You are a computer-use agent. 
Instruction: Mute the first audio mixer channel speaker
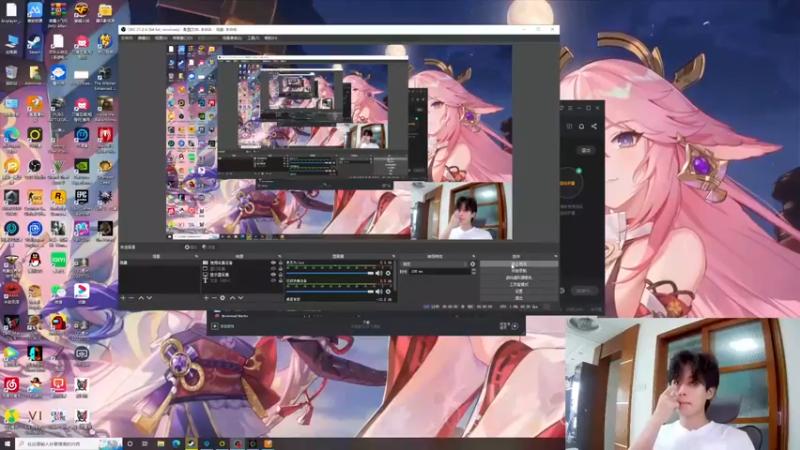[x=379, y=273]
